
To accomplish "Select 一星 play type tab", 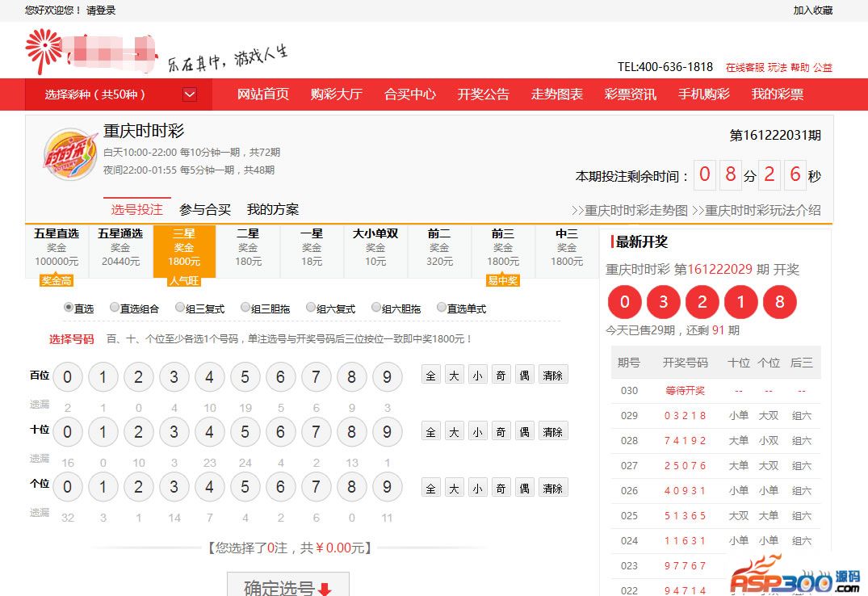I will click(x=312, y=251).
